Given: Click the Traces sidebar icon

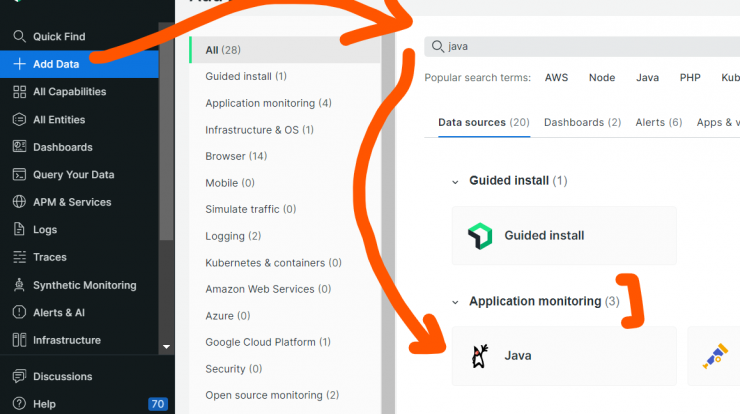Looking at the screenshot, I should pyautogui.click(x=19, y=257).
